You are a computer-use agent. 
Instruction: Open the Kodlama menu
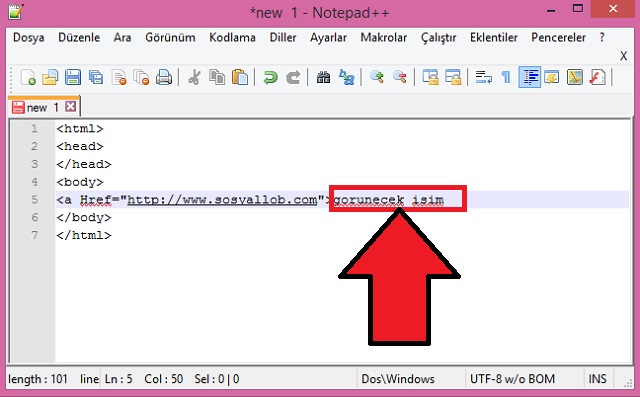point(232,38)
